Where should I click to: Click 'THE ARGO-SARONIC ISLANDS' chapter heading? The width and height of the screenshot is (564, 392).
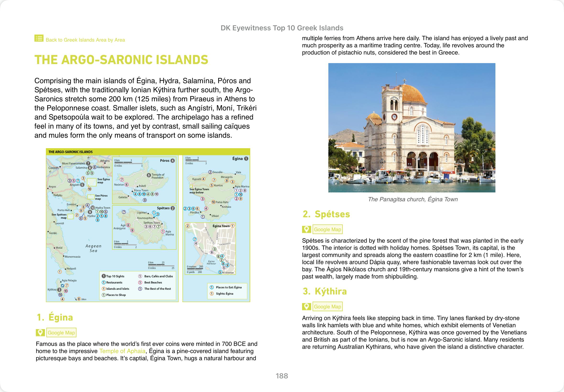point(121,60)
